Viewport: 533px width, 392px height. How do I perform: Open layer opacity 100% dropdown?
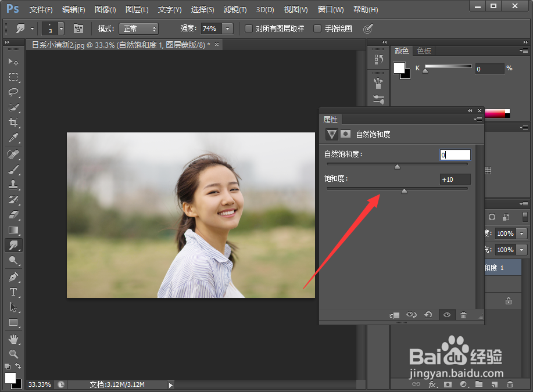(x=522, y=233)
